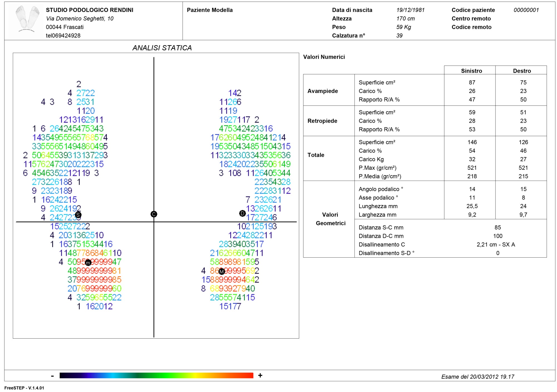Click the phone number tel069424928
Viewport: 557px width, 392px height.
point(63,36)
